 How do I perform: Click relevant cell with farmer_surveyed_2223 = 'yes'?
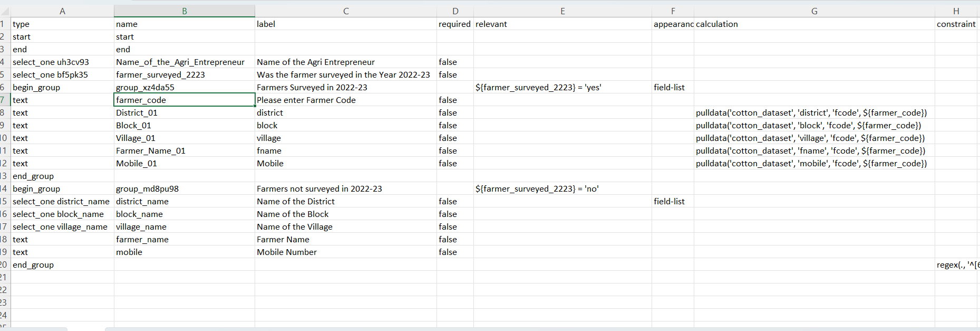click(x=562, y=87)
